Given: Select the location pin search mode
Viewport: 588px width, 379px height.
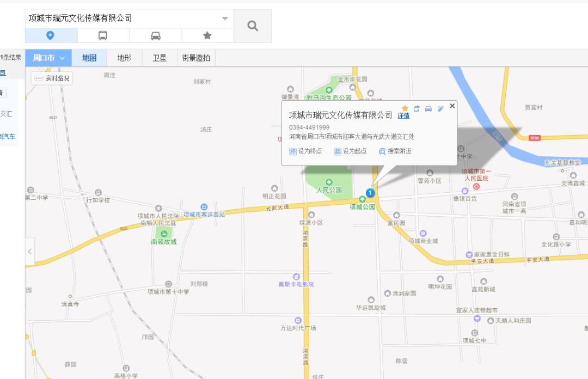Looking at the screenshot, I should (50, 35).
